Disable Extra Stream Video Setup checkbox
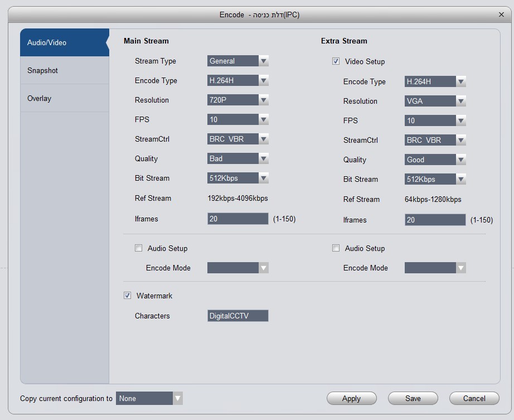Screen dimensions: 514x420 336,61
